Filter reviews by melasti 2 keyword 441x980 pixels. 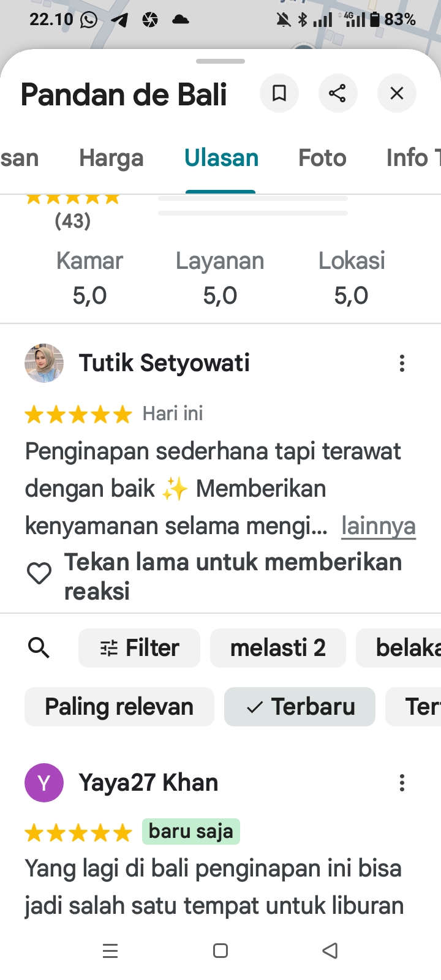coord(278,647)
